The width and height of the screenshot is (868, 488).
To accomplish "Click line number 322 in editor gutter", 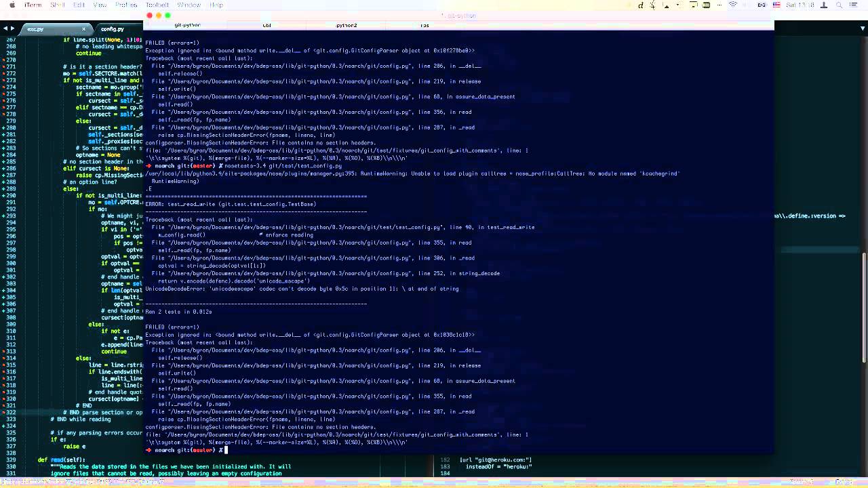I will (x=11, y=412).
